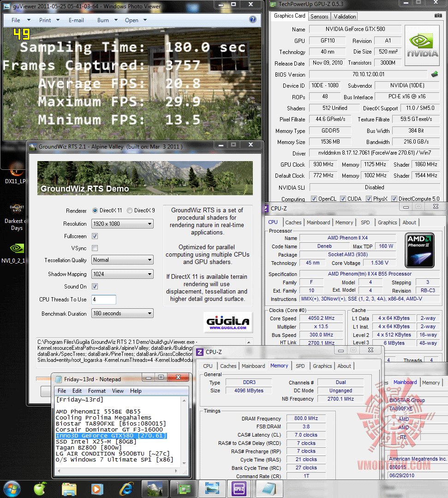
Task: Click the GroundWiz RTS Demo banner image
Action: [145, 178]
